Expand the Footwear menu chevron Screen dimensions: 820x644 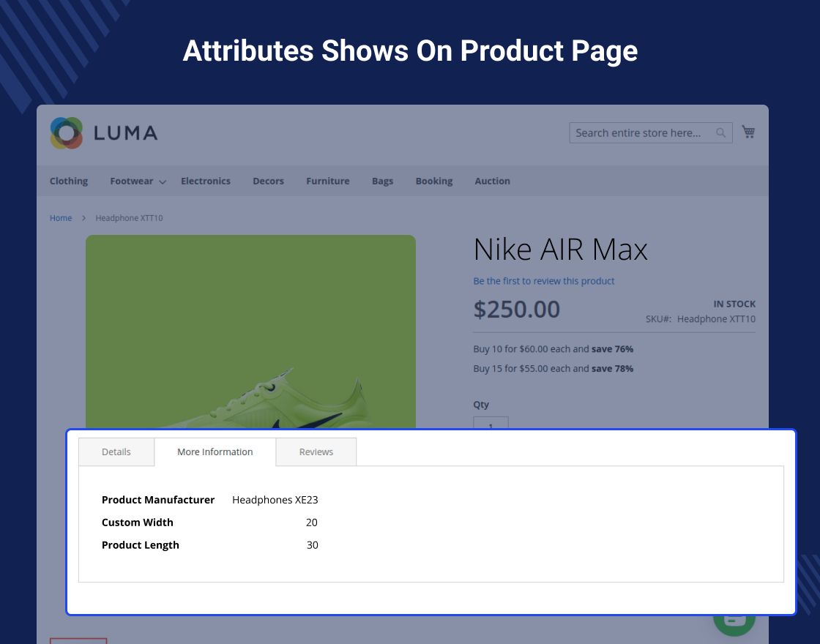coord(163,182)
